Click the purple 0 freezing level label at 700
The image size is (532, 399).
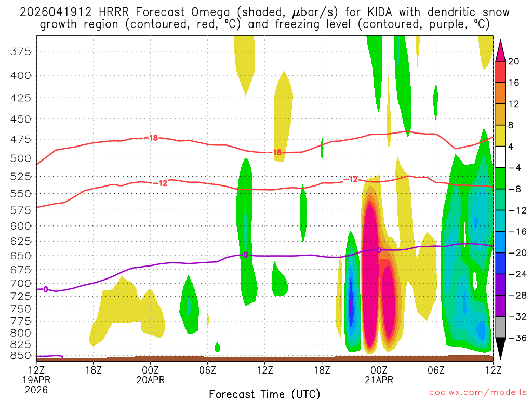[x=46, y=289]
